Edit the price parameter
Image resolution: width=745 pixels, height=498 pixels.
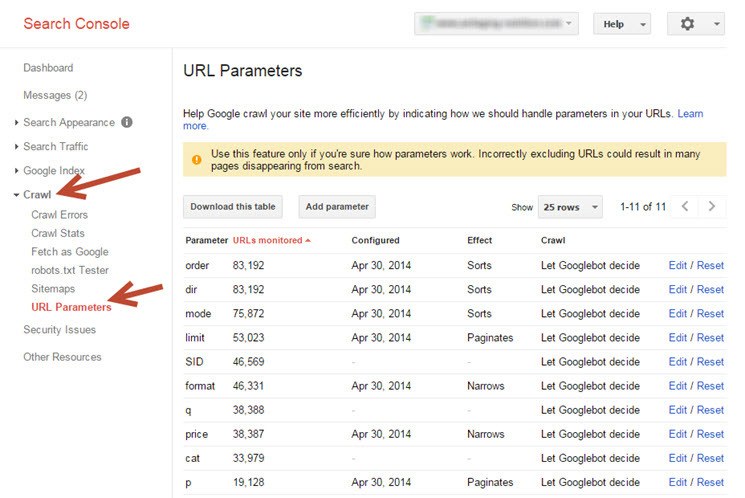click(678, 434)
